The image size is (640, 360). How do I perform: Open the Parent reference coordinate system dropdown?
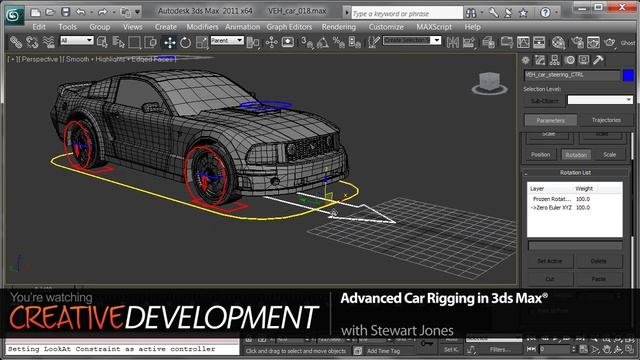click(227, 40)
